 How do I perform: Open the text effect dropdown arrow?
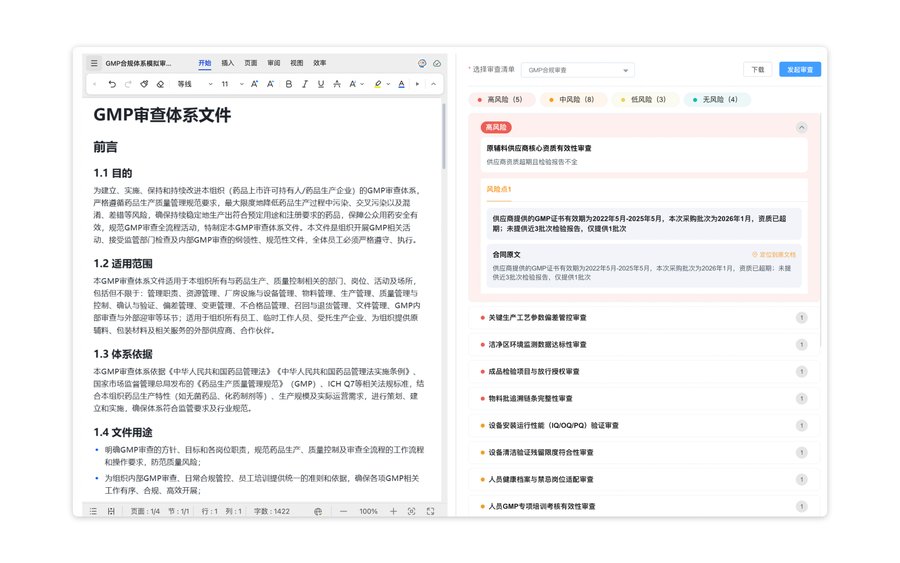point(362,84)
